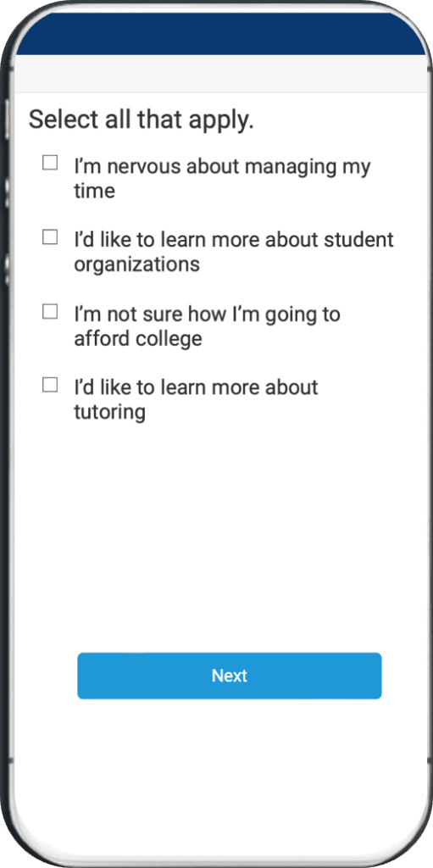This screenshot has height=868, width=433.
Task: Tap the text "I'm not sure how I'm going to"
Action: [207, 314]
